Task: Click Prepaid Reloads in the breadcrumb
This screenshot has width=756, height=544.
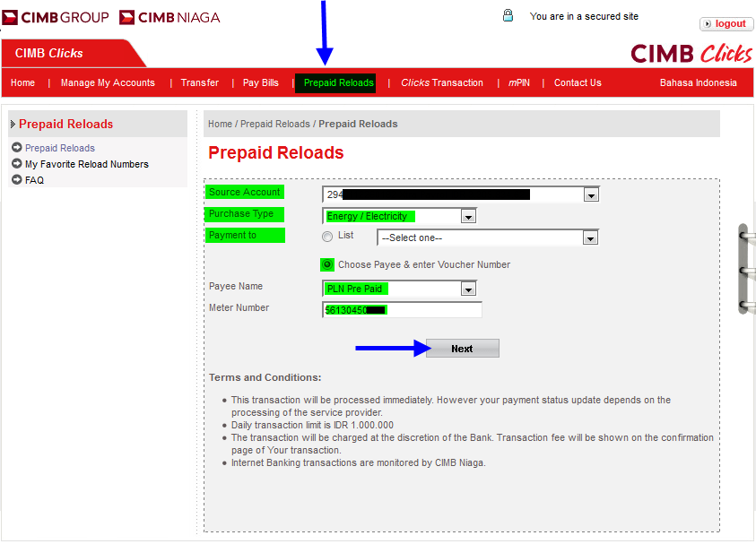Action: [274, 124]
